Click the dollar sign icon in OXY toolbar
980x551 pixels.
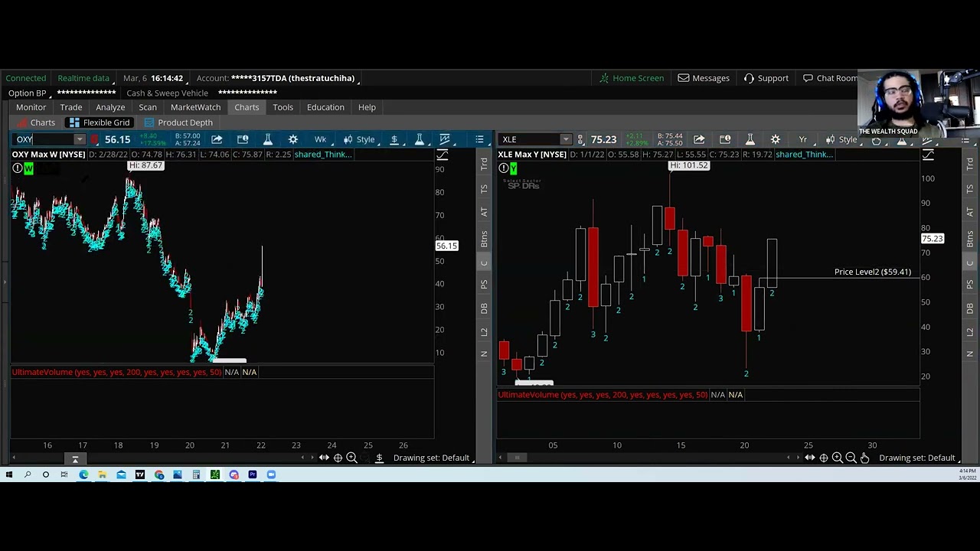coord(394,139)
